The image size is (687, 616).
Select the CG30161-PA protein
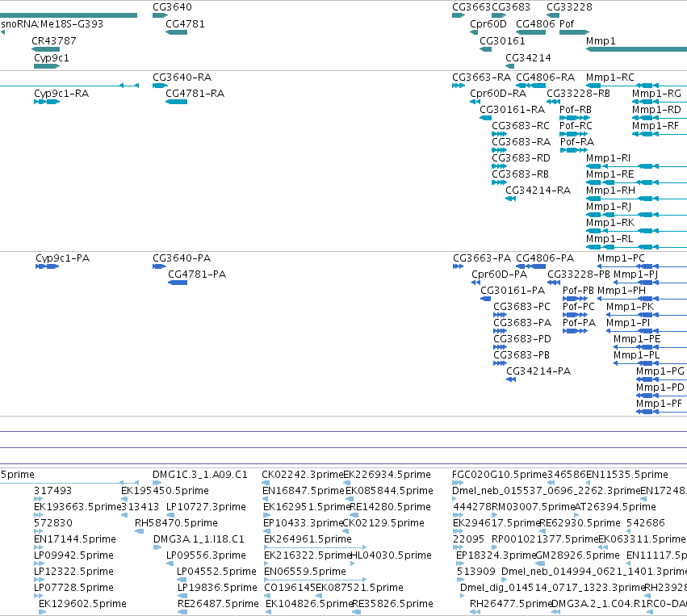coord(485,299)
